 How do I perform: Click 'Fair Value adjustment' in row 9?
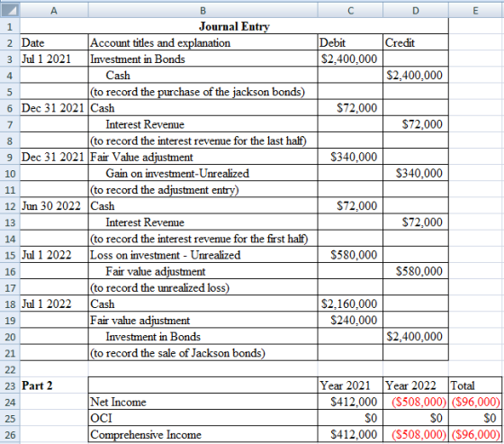[202, 157]
